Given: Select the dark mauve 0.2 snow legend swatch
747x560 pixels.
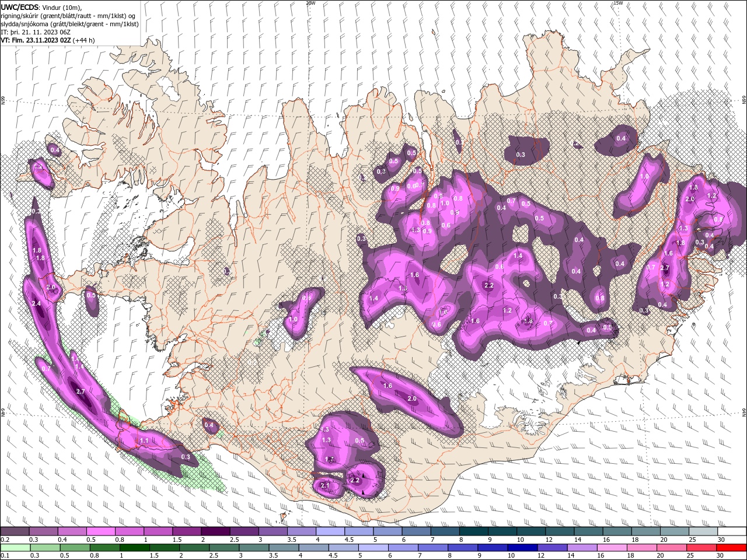Looking at the screenshot, I should 14,531.
